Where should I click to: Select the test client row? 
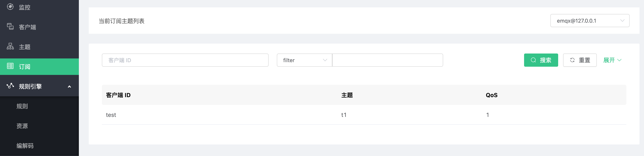(111, 115)
